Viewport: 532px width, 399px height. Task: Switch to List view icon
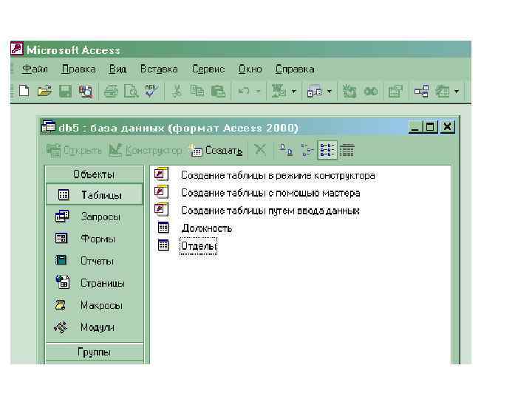tap(327, 149)
